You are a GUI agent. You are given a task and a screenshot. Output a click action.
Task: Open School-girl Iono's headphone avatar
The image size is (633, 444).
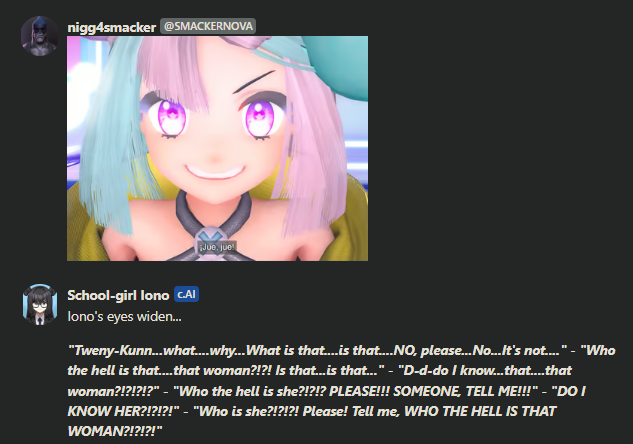click(x=40, y=304)
